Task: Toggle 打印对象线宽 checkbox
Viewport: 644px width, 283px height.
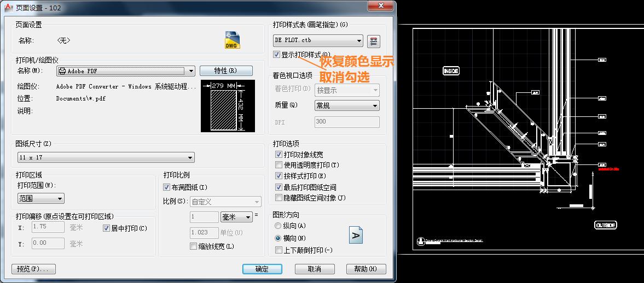Action: [x=279, y=155]
